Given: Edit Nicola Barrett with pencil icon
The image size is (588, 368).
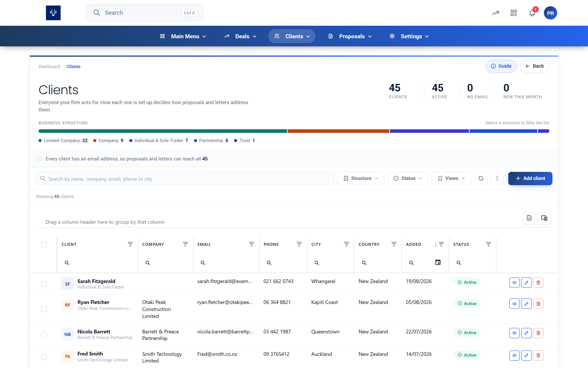Looking at the screenshot, I should (526, 333).
